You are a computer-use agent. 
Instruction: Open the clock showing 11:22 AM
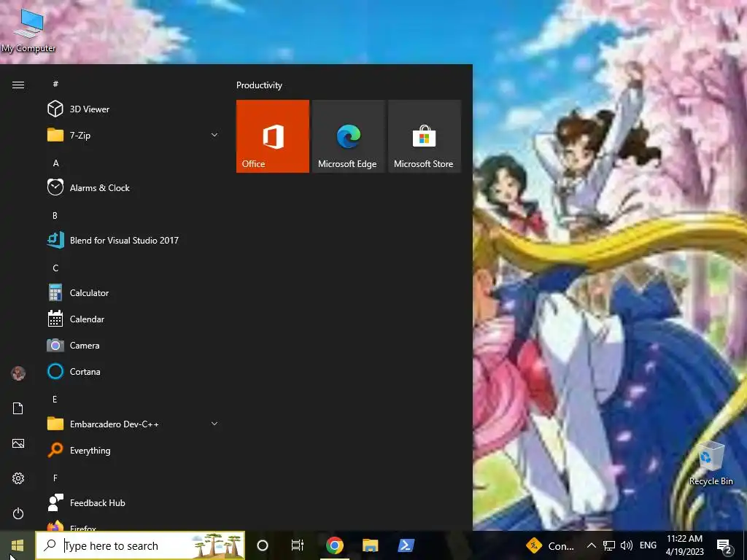[x=684, y=545]
